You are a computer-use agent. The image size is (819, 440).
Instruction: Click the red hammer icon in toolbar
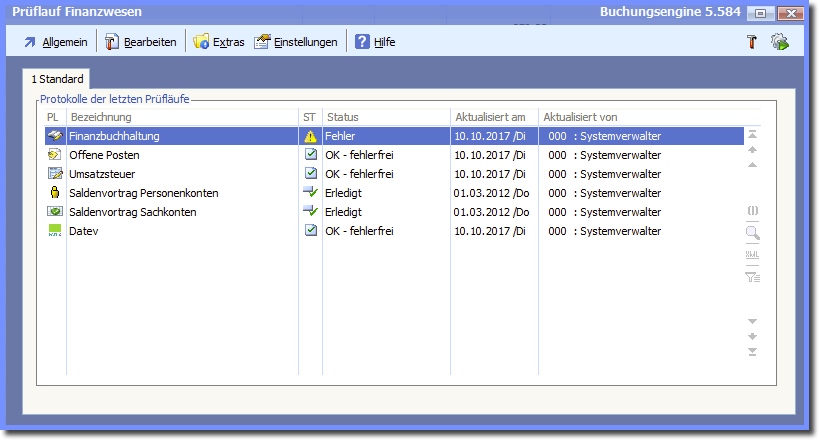point(752,42)
